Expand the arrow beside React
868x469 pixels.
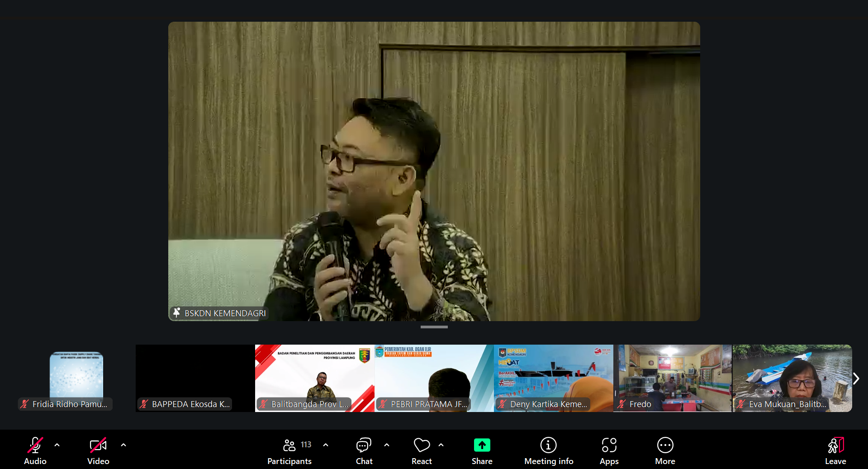point(441,445)
